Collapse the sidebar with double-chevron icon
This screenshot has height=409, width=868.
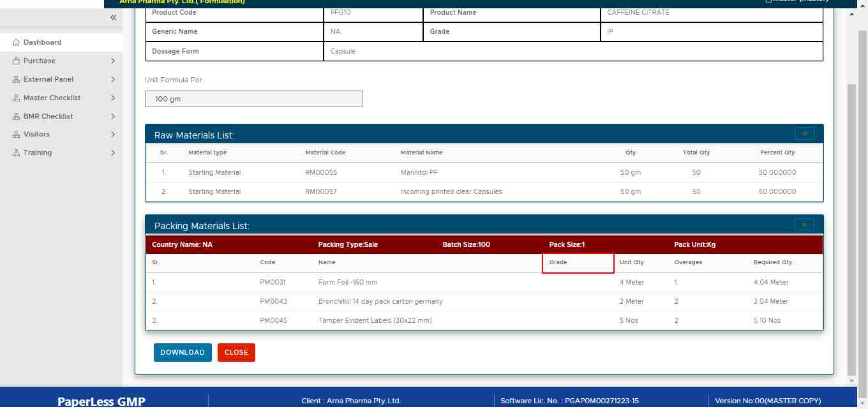click(113, 17)
